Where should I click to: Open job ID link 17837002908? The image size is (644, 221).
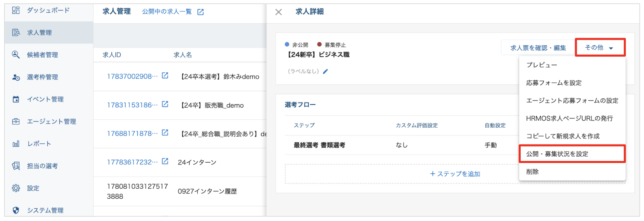click(132, 76)
